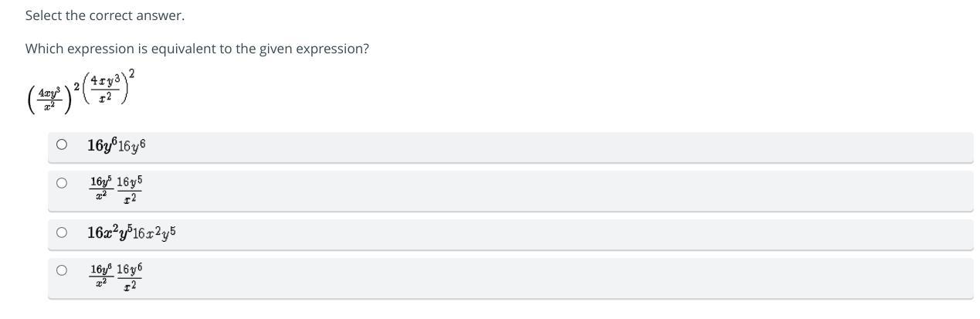Select the radio button for 16y⁶
This screenshot has width=980, height=319.
[62, 144]
